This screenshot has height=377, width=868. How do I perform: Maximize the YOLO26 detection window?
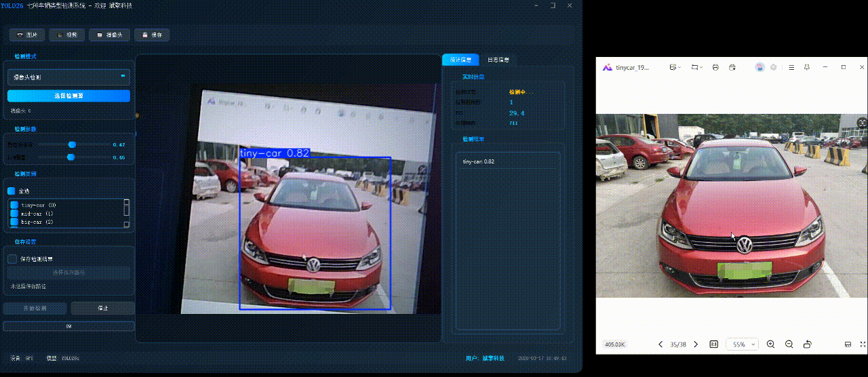point(553,5)
